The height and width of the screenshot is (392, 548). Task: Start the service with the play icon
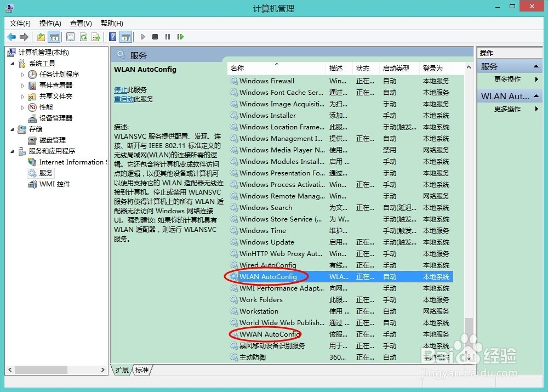click(x=142, y=37)
